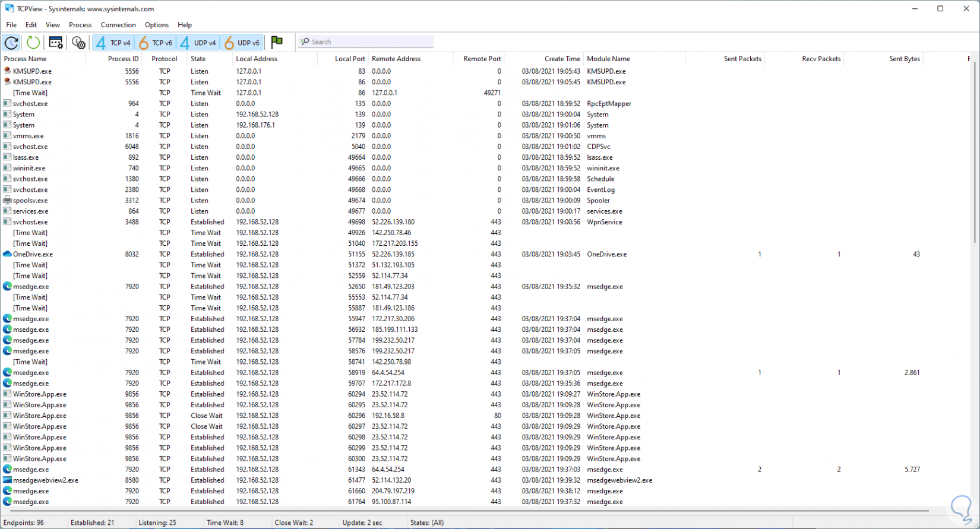Click the System icon on 192.168.176.1 row
The height and width of the screenshot is (529, 980).
7,125
